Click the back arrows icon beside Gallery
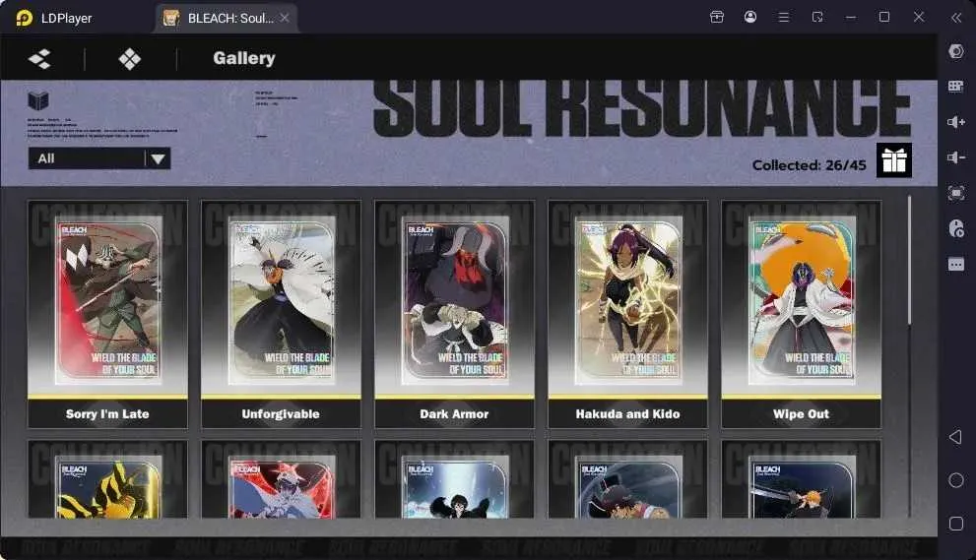This screenshot has height=560, width=976. click(x=39, y=59)
